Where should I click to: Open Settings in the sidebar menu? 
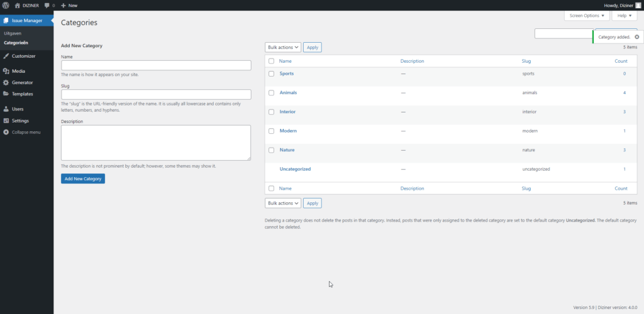(20, 121)
